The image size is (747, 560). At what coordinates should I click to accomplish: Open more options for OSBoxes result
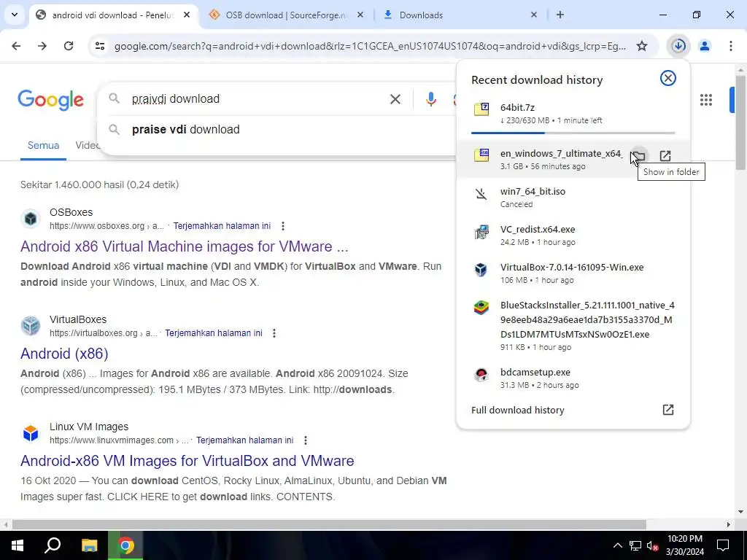(283, 226)
